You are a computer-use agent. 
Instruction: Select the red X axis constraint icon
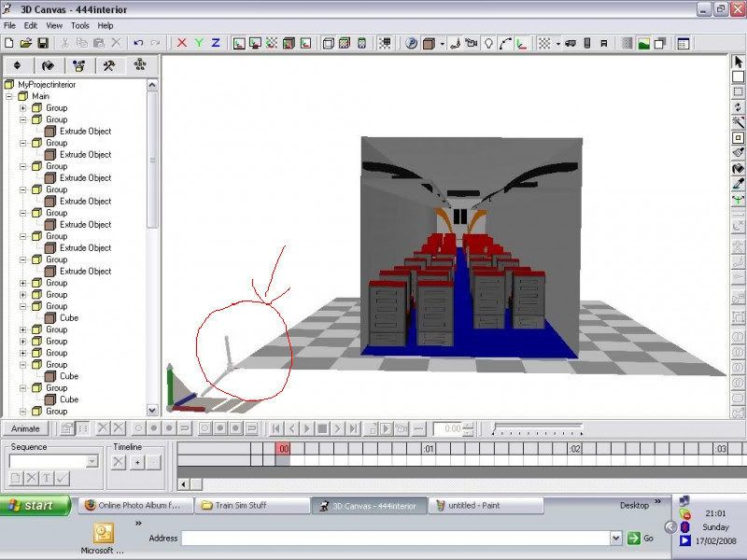[181, 42]
